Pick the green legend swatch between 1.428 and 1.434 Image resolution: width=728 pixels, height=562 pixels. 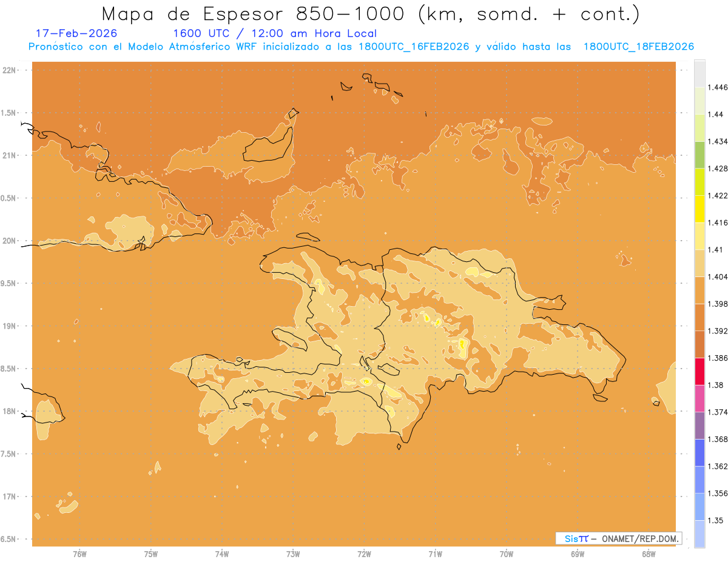pos(699,155)
